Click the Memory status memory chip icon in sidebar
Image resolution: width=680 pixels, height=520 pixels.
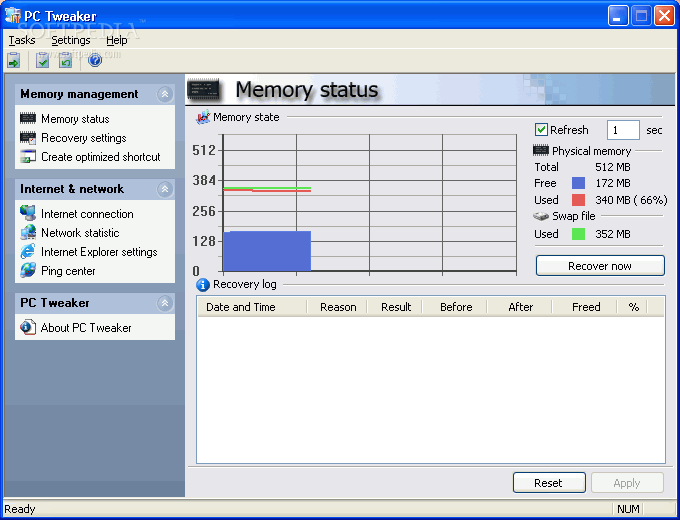[28, 118]
